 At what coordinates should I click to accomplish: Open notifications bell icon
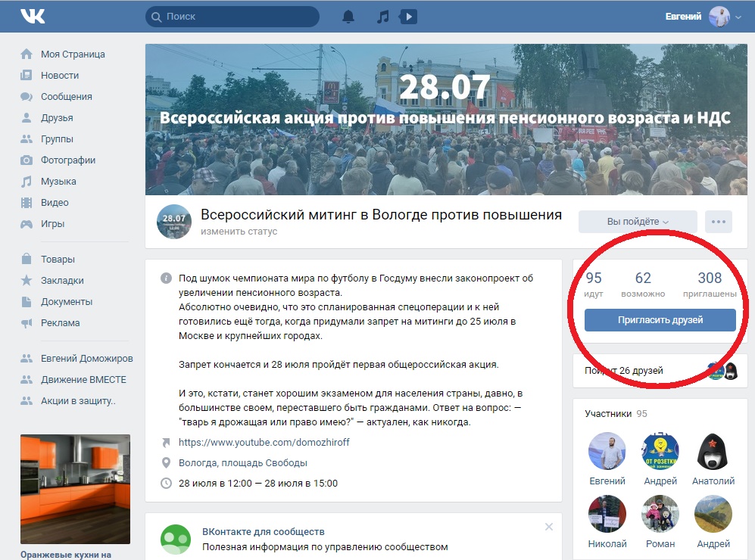point(348,17)
